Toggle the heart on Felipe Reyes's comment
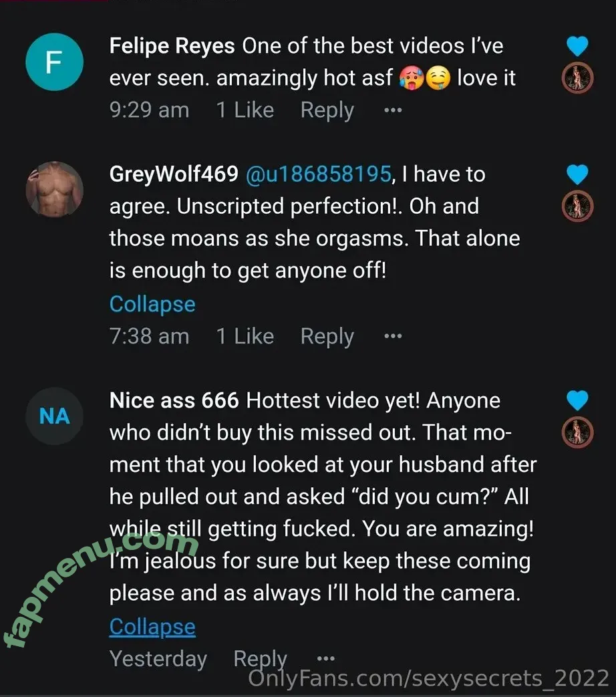Screen dimensions: 616x697 [577, 46]
